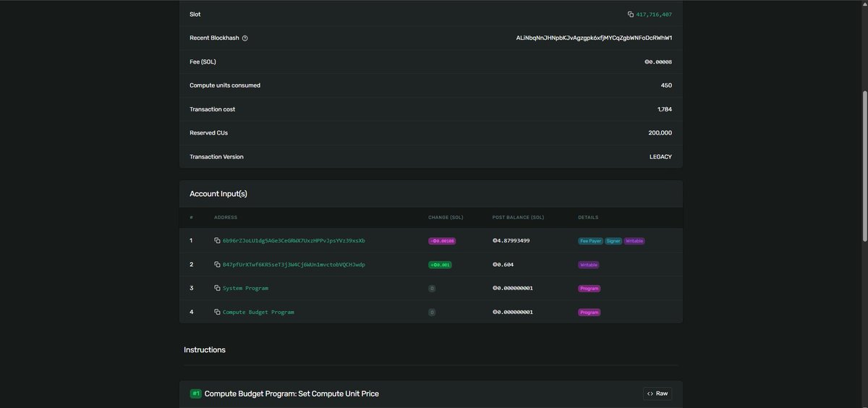Click post balance 4.87993499

(511, 241)
